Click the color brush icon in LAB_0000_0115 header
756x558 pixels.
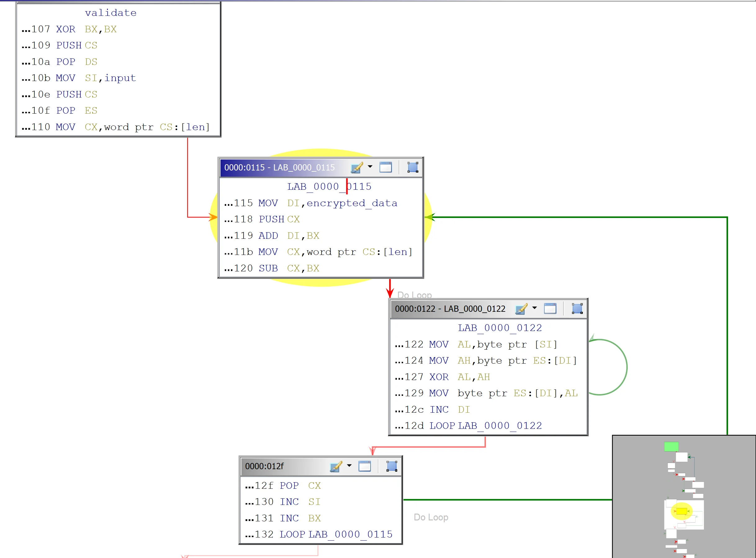point(356,167)
